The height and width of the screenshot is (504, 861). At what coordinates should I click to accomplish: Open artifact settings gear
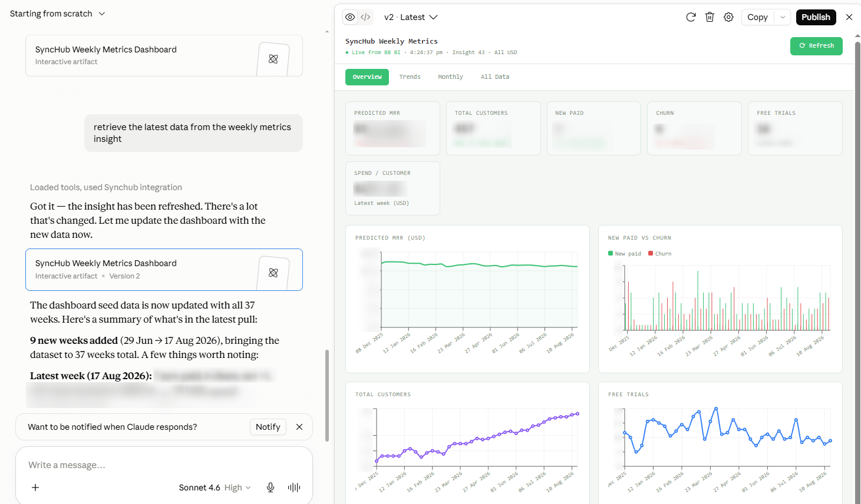pos(728,17)
